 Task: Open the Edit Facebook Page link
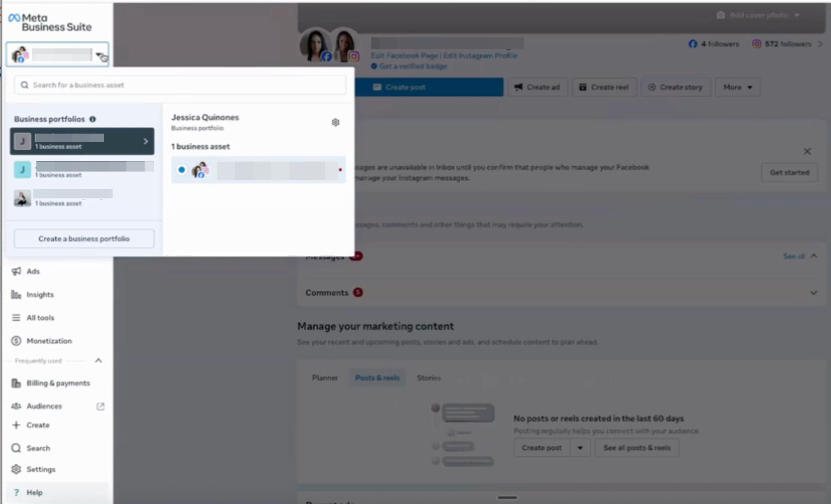(x=404, y=56)
